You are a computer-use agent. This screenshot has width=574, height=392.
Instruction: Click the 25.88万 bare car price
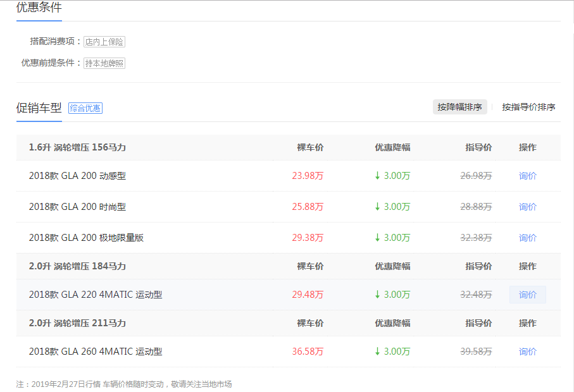(308, 207)
